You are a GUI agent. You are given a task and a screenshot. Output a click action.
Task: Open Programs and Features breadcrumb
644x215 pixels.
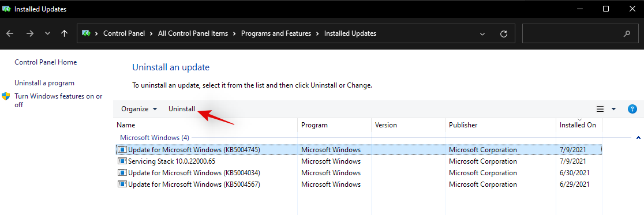[x=276, y=33]
